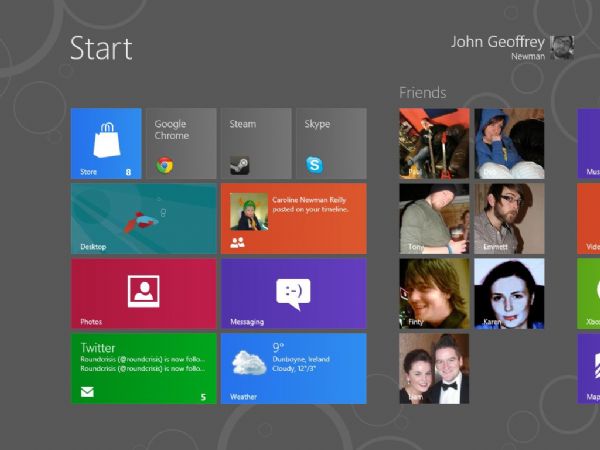
Task: Open Paul's contact tile
Action: point(434,143)
